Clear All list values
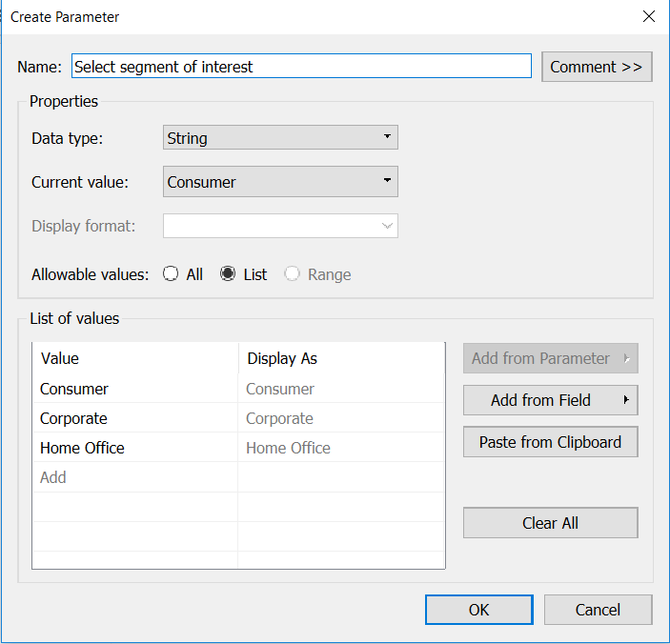Screen dimensions: 670x644 click(x=550, y=523)
